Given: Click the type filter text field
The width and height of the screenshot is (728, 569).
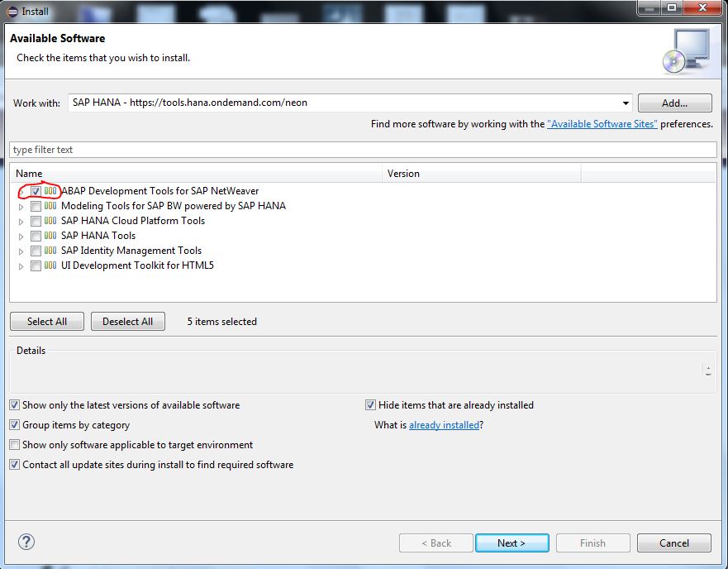Looking at the screenshot, I should [165, 150].
